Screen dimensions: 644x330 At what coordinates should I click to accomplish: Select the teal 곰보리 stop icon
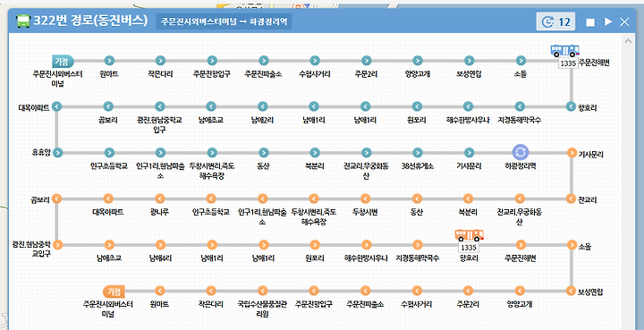(108, 106)
